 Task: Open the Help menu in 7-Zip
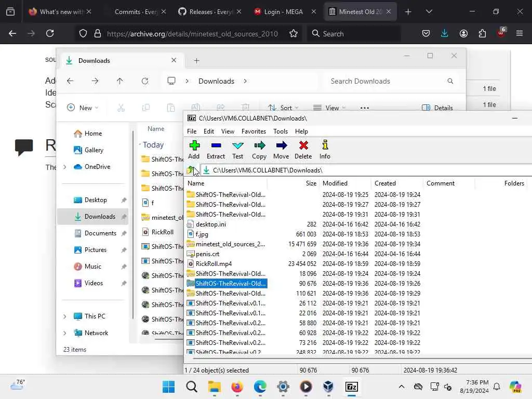click(301, 131)
